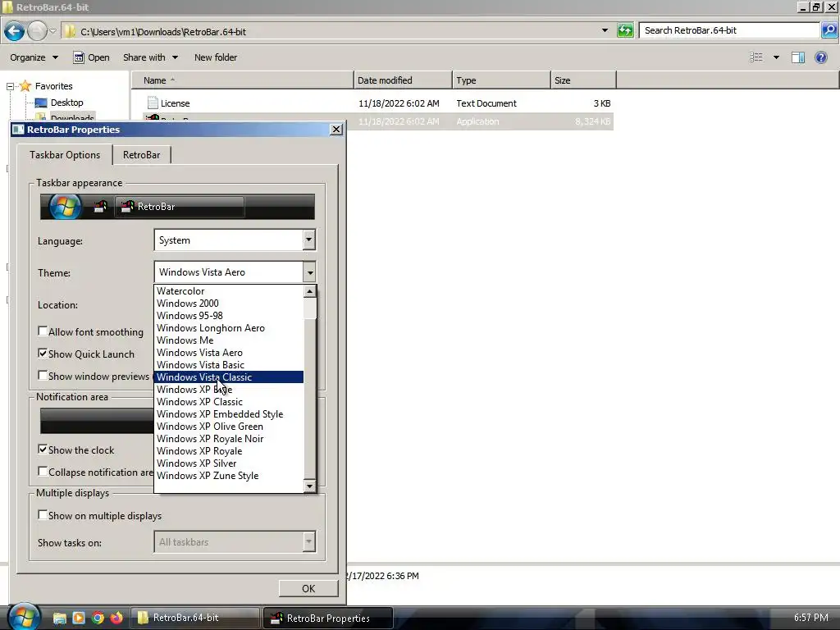
Task: Collapse the Favorites tree node
Action: (10, 86)
